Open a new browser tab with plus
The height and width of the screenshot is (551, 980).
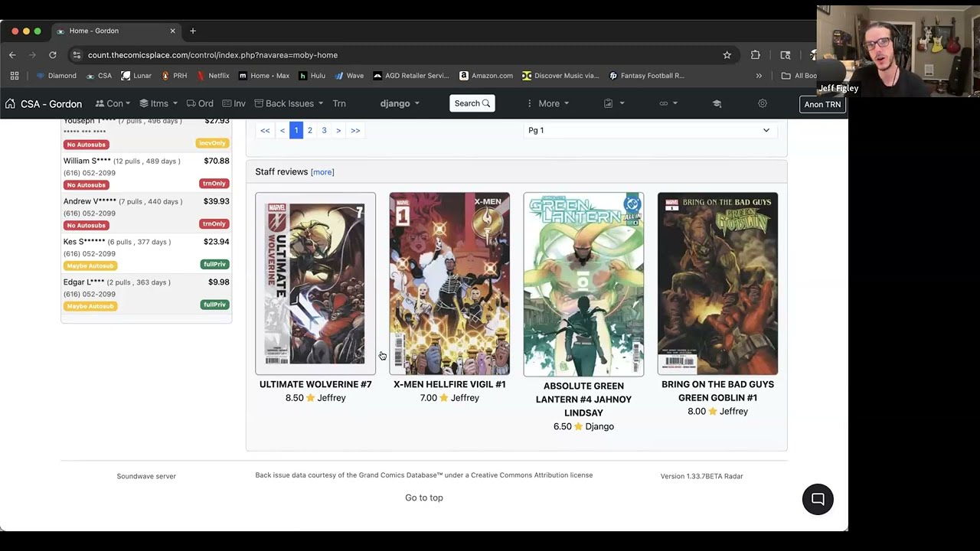[193, 31]
